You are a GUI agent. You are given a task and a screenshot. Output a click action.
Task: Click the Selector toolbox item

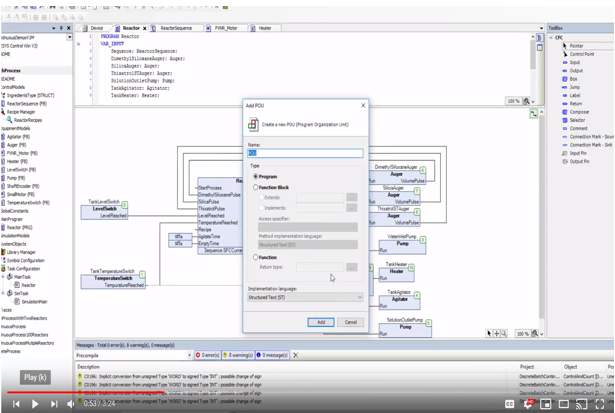(x=578, y=120)
